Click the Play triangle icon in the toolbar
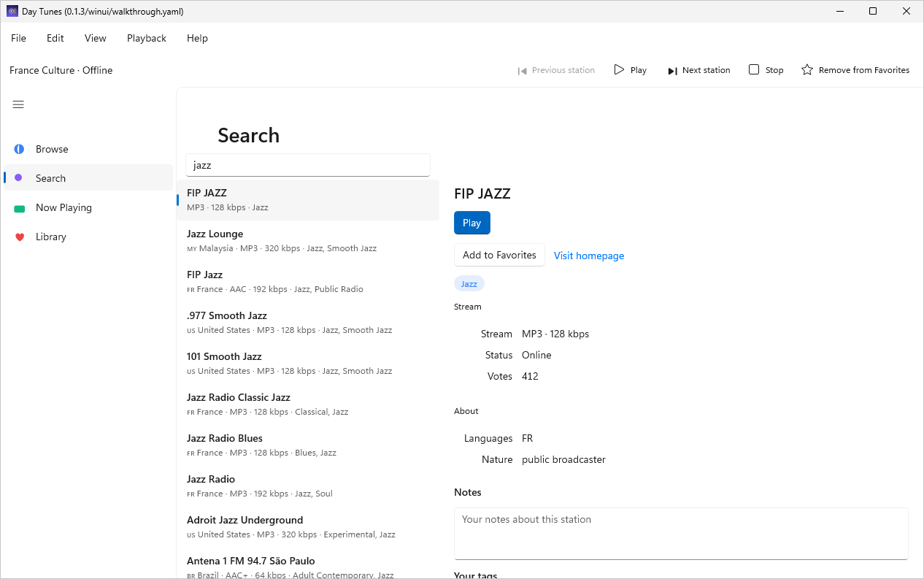Screen dimensions: 924x579 click(619, 70)
